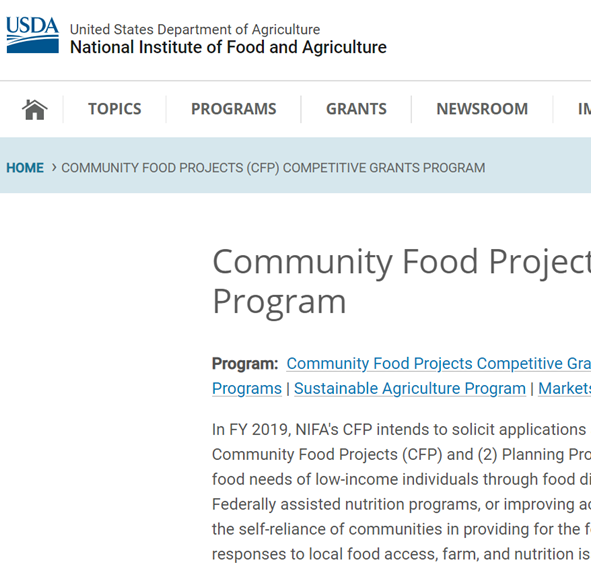Select the Community Food Projects breadcrumb text
The height and width of the screenshot is (564, 591).
click(x=273, y=168)
